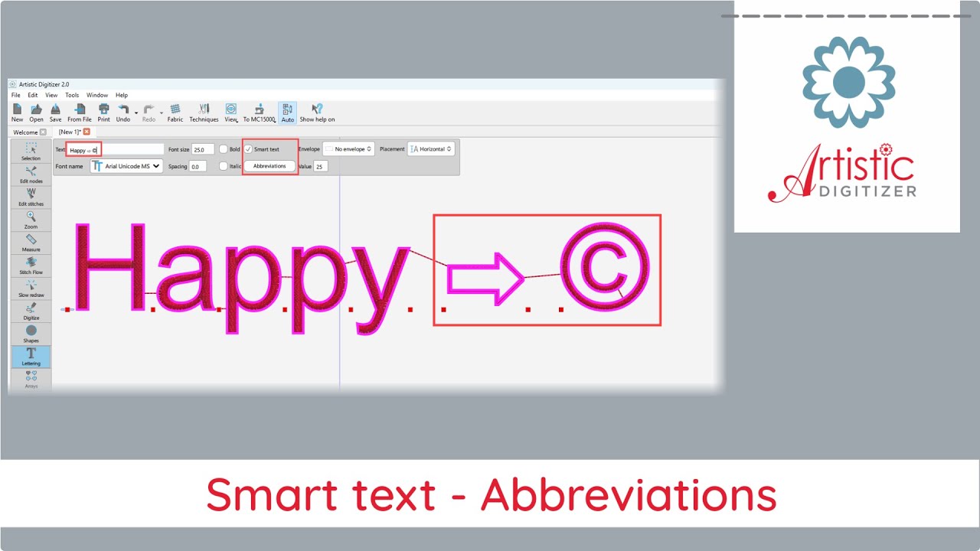Close the Welcome tab

(x=44, y=132)
